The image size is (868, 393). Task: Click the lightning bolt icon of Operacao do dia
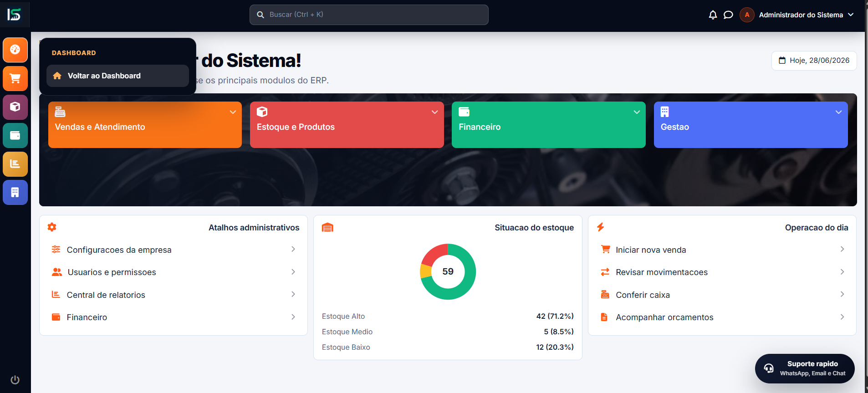click(x=601, y=227)
